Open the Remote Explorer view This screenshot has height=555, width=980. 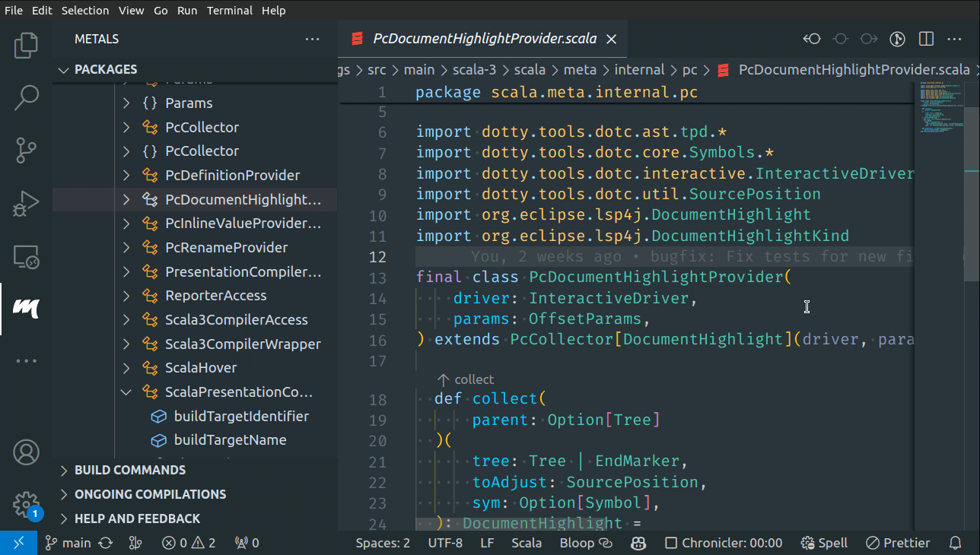[26, 257]
